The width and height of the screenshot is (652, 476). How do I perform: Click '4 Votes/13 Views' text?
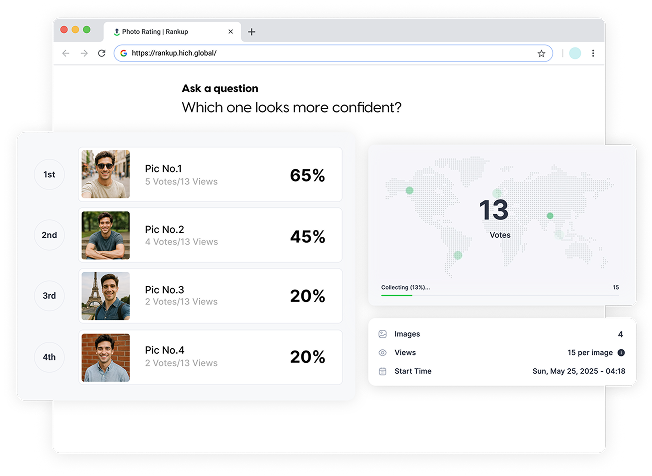[x=181, y=242]
